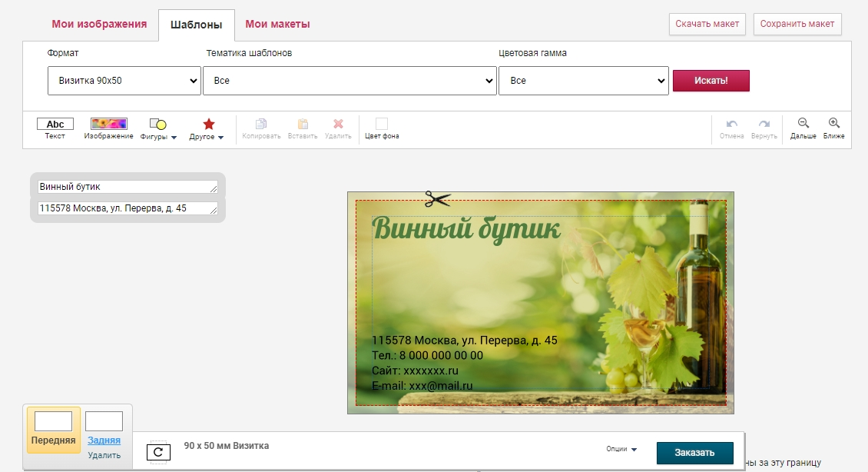
Task: Click the Заказать order button
Action: pos(694,453)
